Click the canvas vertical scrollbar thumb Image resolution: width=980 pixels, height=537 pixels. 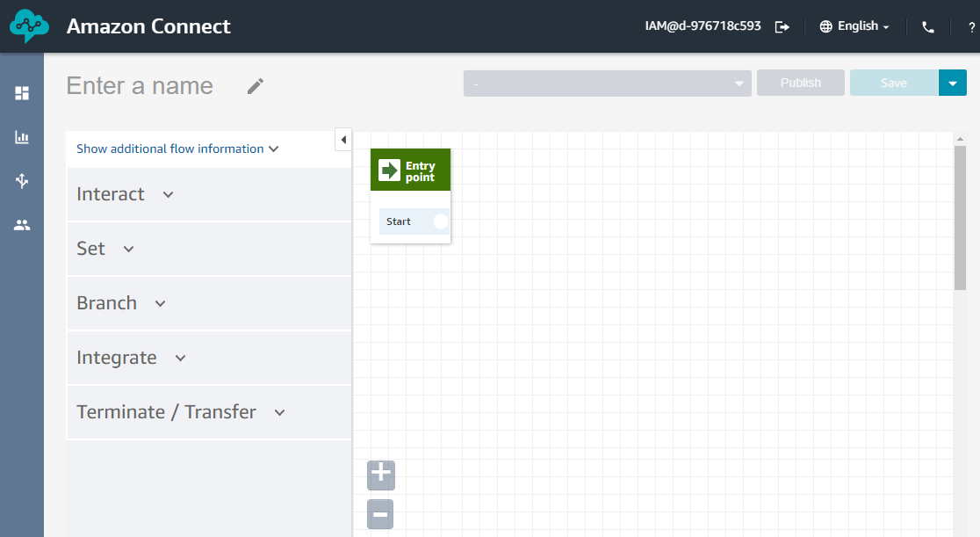point(960,218)
